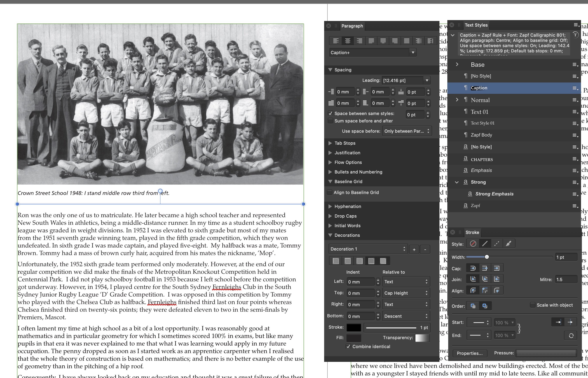
Task: Open Text Styles panel options menu
Action: click(576, 25)
